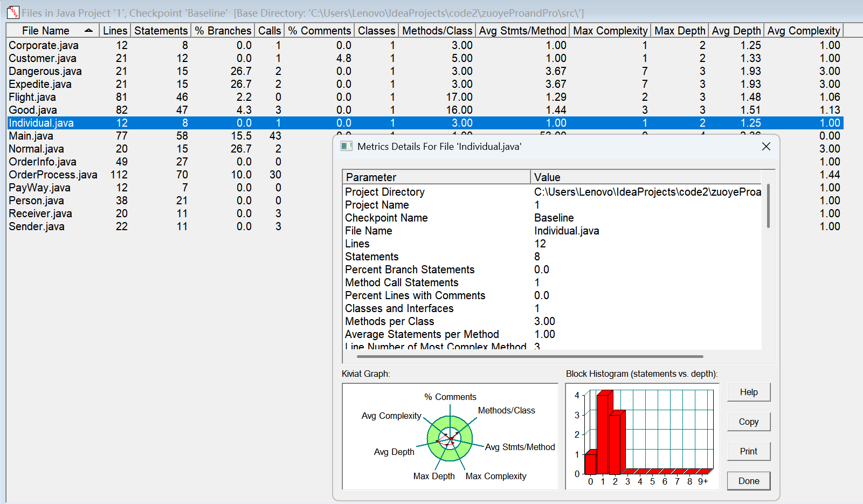Select the Good.java file row
This screenshot has width=863, height=504.
[x=425, y=110]
